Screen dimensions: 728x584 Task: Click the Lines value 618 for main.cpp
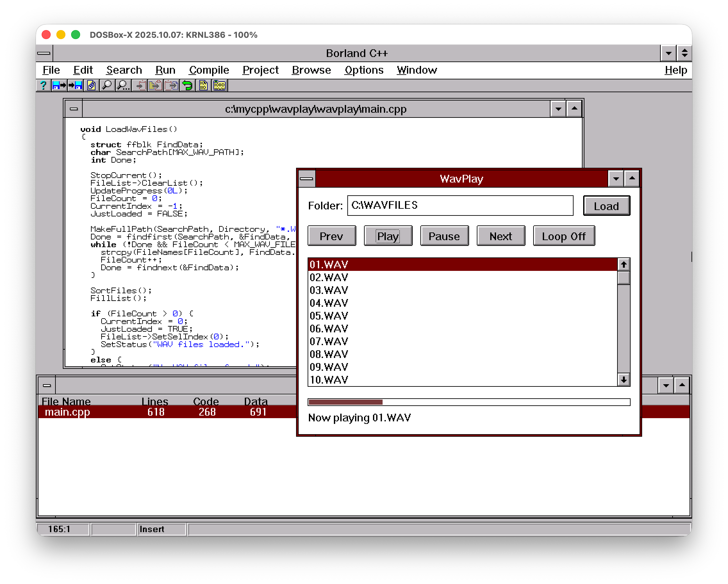tap(156, 412)
